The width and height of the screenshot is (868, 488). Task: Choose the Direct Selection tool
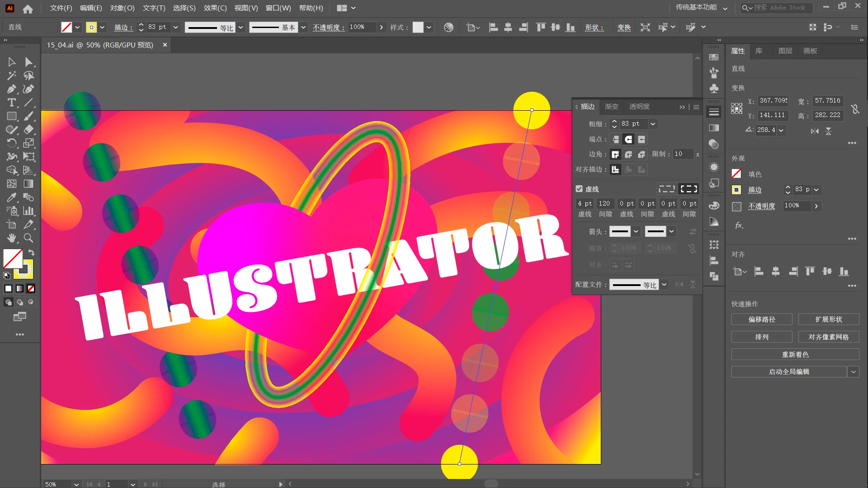(28, 62)
